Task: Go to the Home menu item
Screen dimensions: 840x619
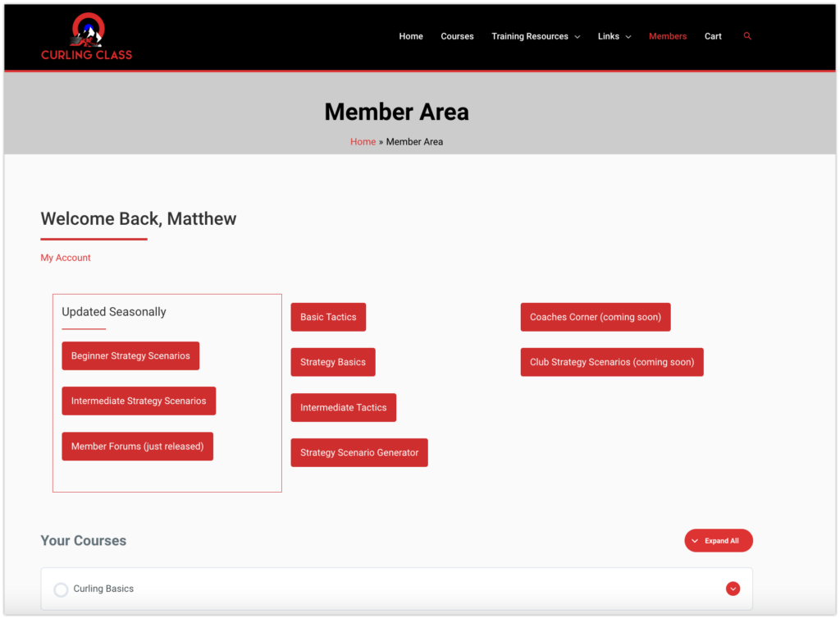Action: click(411, 36)
